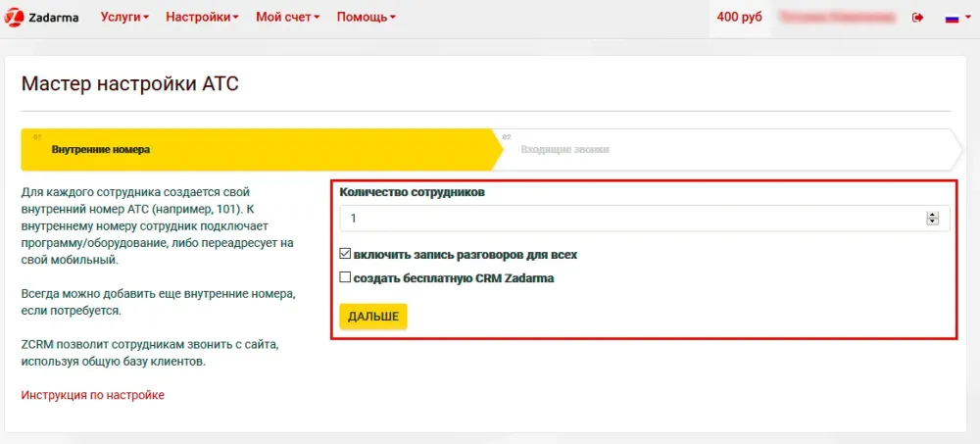Click the 400 руб balance
Image resolution: width=980 pixels, height=444 pixels.
coord(739,18)
